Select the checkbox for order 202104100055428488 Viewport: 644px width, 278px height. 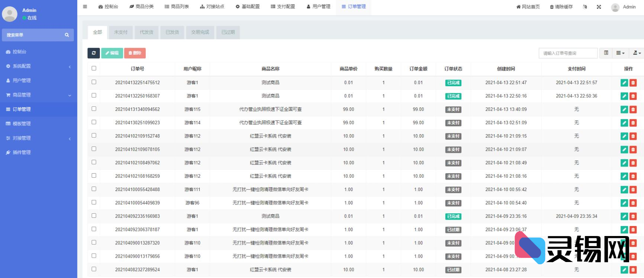(x=94, y=189)
